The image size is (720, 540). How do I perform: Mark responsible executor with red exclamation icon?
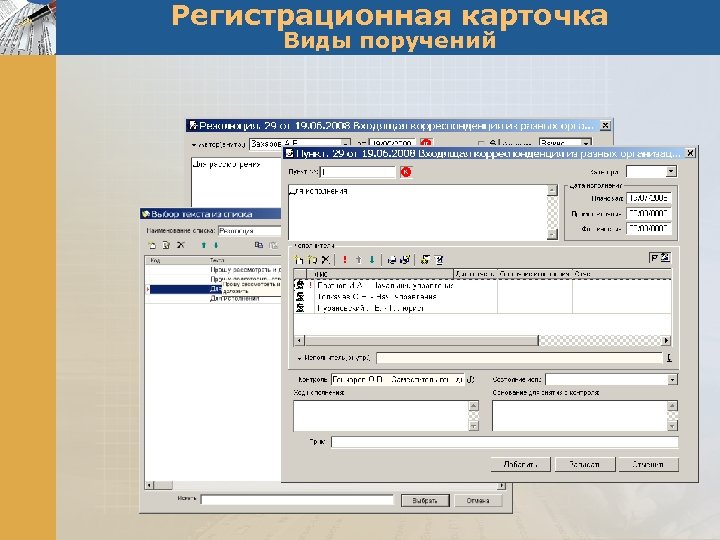point(345,260)
